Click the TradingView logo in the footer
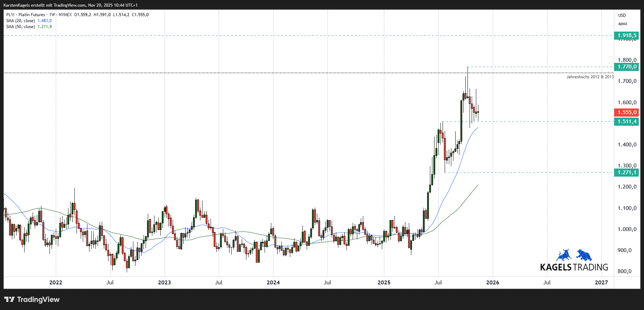This screenshot has height=310, width=644. (x=32, y=299)
